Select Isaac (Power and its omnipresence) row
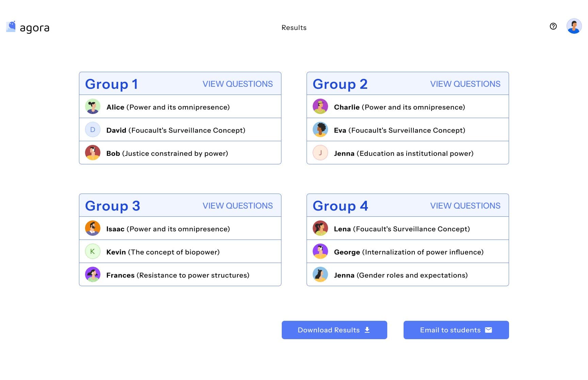Image resolution: width=588 pixels, height=380 pixels. (180, 228)
